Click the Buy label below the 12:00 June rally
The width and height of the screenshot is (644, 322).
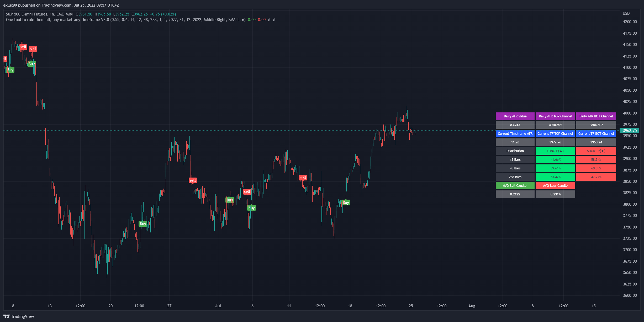click(143, 224)
